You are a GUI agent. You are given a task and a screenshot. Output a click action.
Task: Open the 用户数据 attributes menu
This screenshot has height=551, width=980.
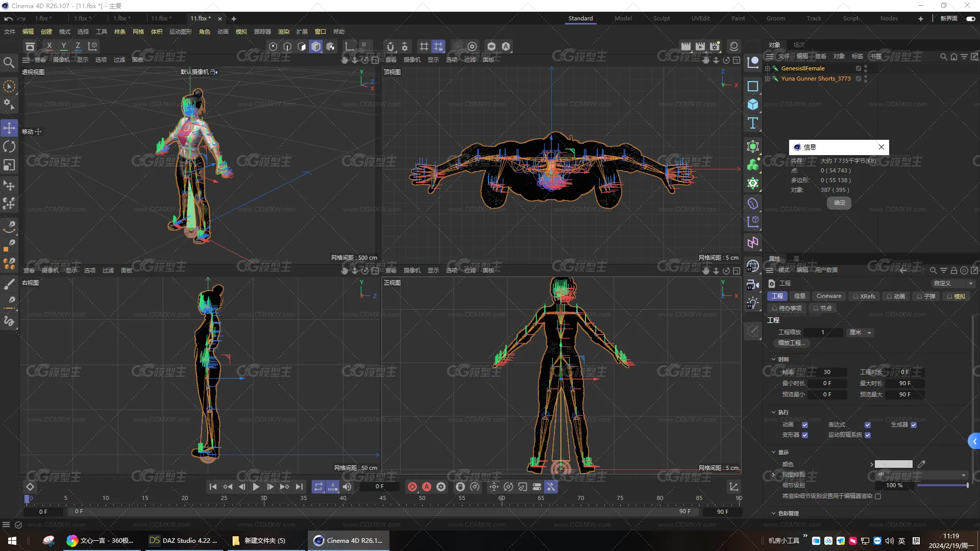(826, 270)
